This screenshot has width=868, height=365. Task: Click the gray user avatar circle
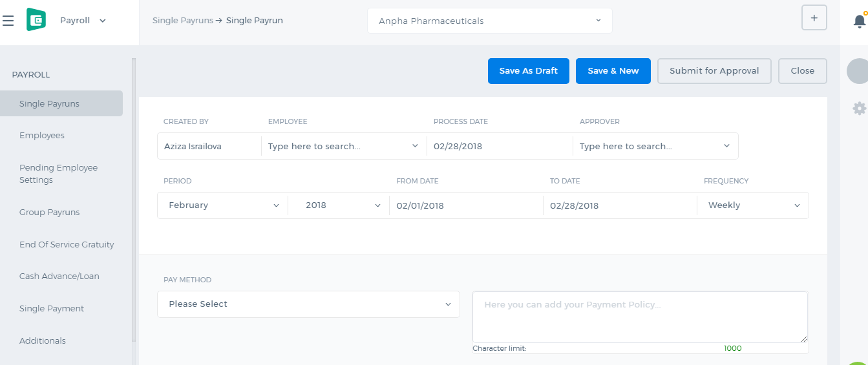click(858, 71)
